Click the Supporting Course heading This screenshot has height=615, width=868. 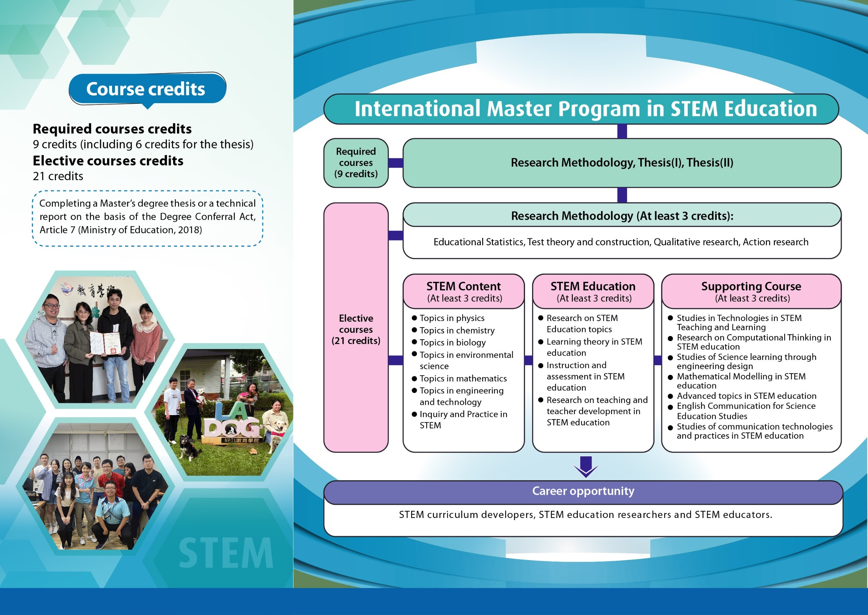click(x=751, y=291)
